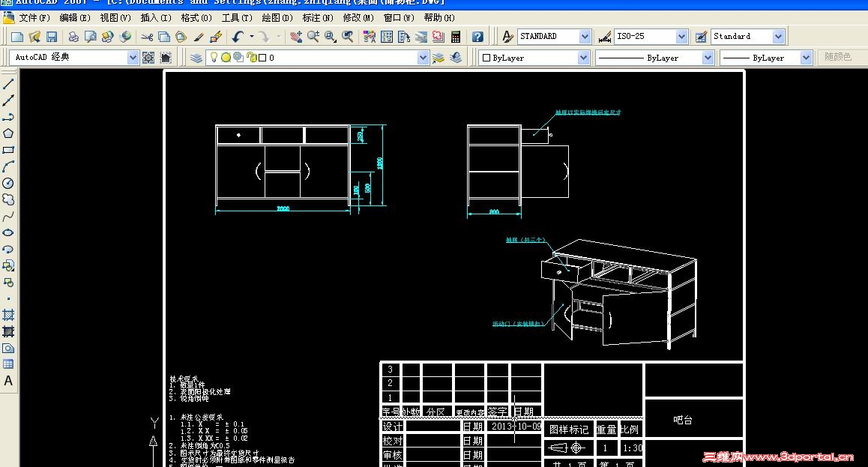
Task: Select the Ellipse tool
Action: click(x=8, y=232)
